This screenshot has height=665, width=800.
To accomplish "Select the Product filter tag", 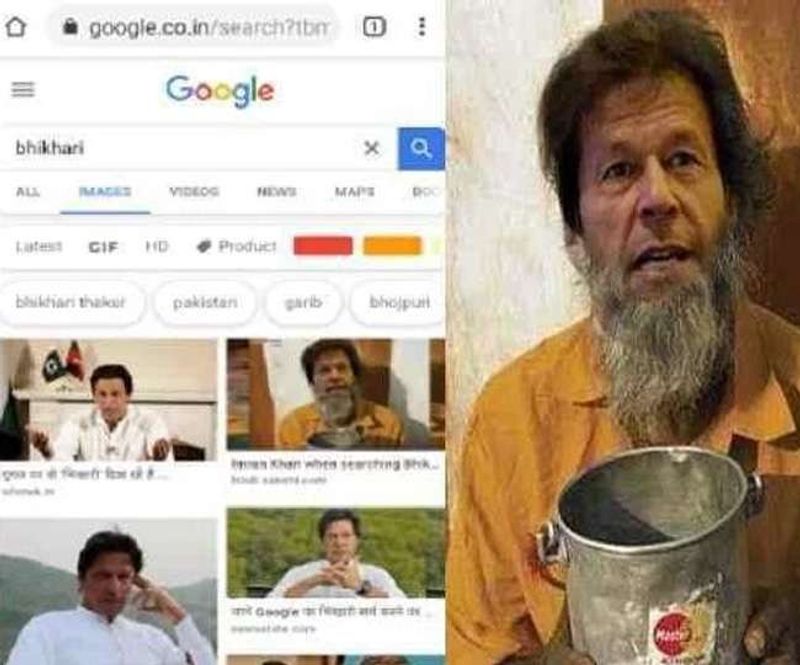I will pos(237,247).
